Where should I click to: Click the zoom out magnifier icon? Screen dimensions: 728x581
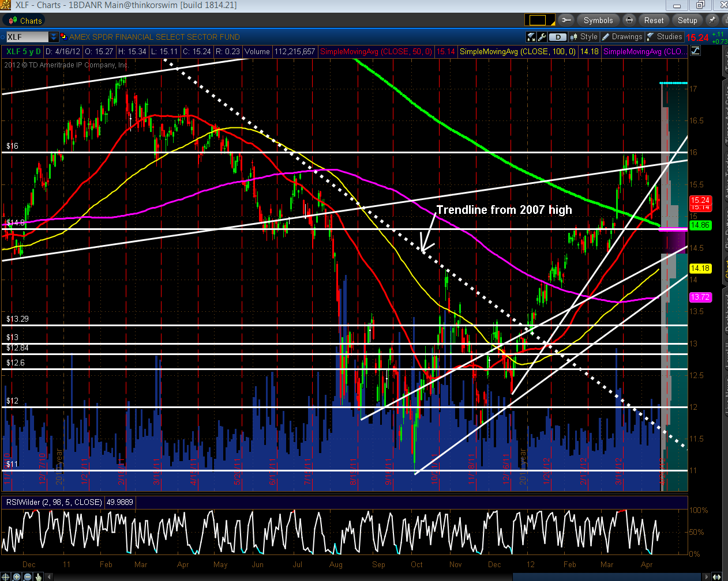[x=27, y=576]
